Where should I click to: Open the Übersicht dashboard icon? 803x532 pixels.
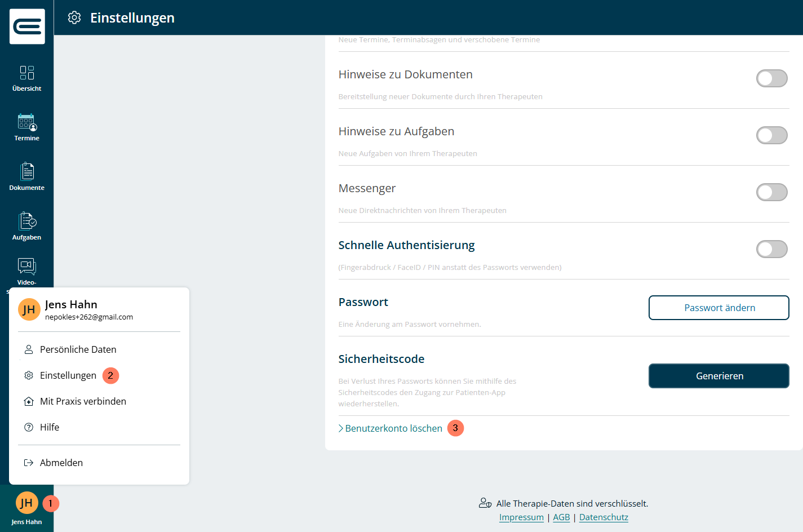(27, 73)
